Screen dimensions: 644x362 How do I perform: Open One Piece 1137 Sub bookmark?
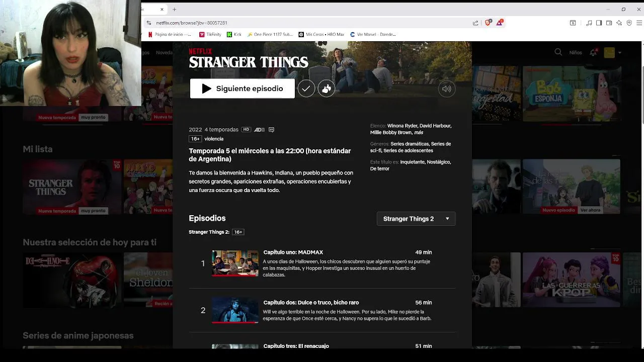pyautogui.click(x=270, y=35)
